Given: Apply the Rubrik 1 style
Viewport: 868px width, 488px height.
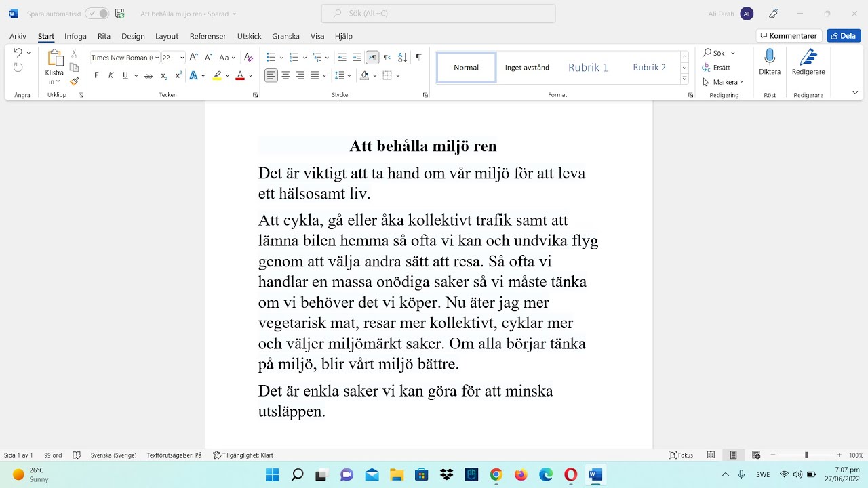Looking at the screenshot, I should tap(588, 68).
